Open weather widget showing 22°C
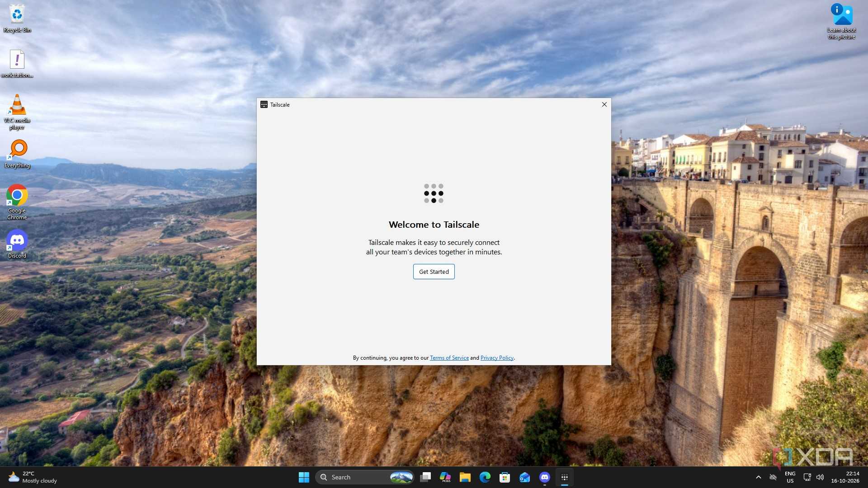868x488 pixels. 33,477
